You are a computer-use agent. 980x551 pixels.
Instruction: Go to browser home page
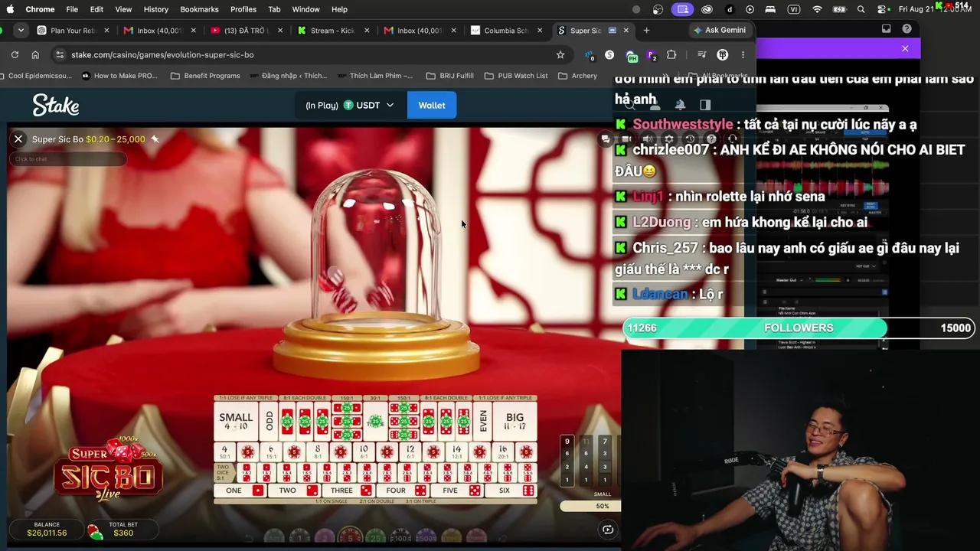35,54
